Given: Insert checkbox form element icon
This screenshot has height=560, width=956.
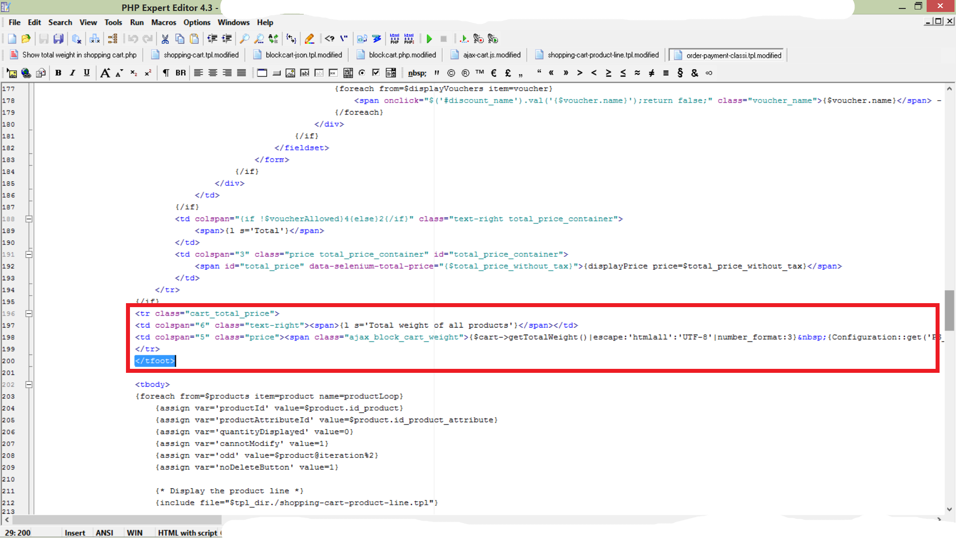Looking at the screenshot, I should point(376,73).
